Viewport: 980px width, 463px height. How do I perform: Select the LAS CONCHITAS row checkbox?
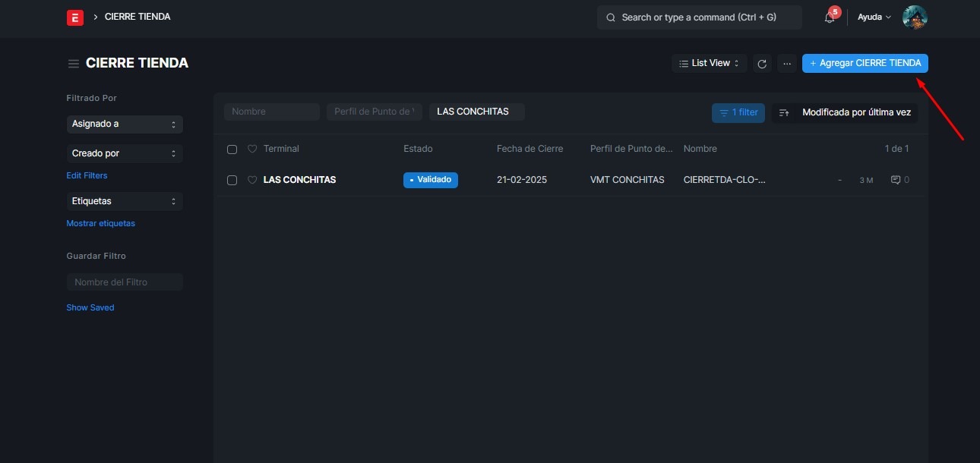click(232, 181)
